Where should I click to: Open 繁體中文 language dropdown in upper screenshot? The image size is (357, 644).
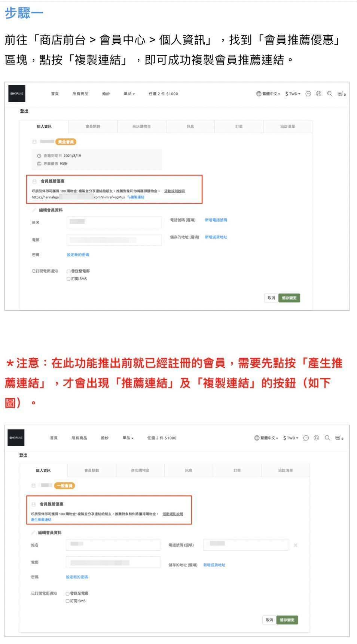271,94
